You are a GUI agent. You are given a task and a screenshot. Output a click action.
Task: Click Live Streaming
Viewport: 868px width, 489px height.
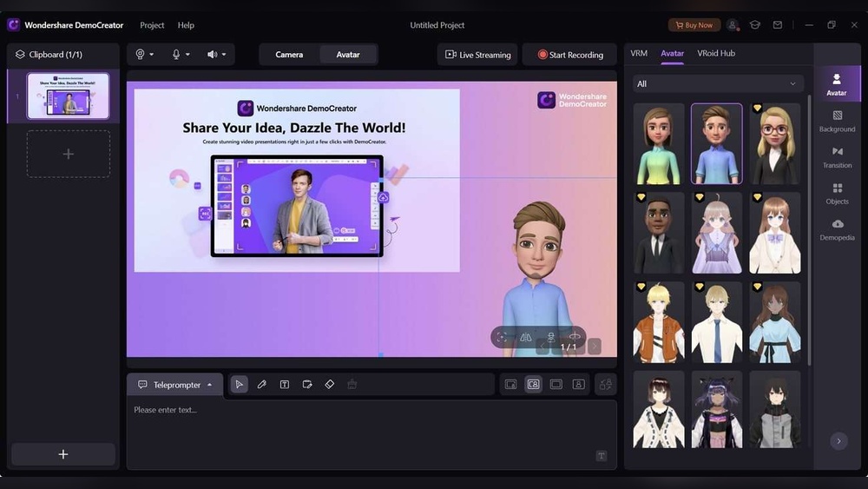[477, 55]
